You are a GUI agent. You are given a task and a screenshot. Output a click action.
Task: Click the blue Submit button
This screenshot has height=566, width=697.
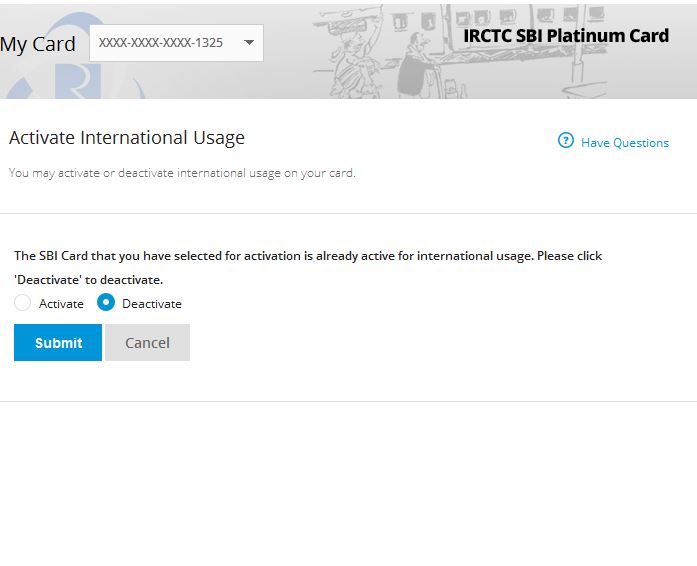point(58,342)
